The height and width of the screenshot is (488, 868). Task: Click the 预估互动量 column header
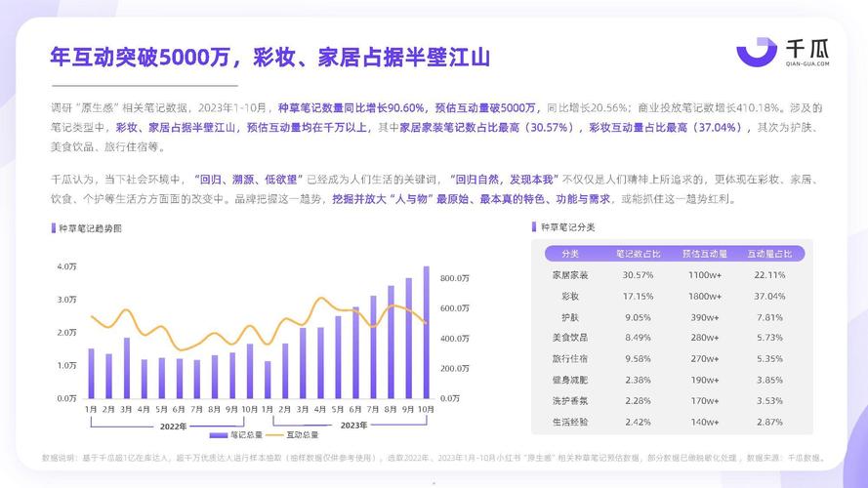pos(704,253)
